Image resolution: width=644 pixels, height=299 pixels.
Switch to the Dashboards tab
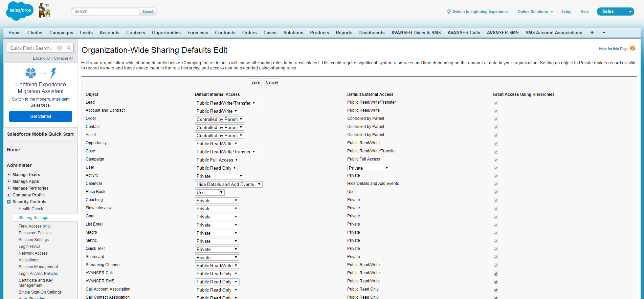click(x=372, y=33)
